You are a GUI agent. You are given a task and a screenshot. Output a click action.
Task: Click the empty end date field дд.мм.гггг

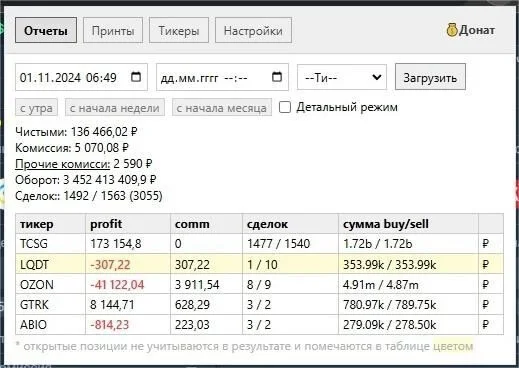coord(222,77)
